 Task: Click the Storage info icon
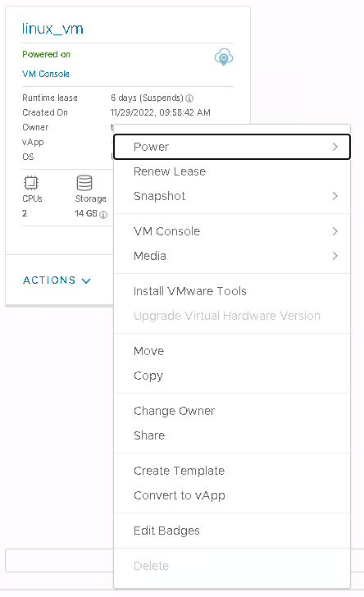tap(103, 215)
